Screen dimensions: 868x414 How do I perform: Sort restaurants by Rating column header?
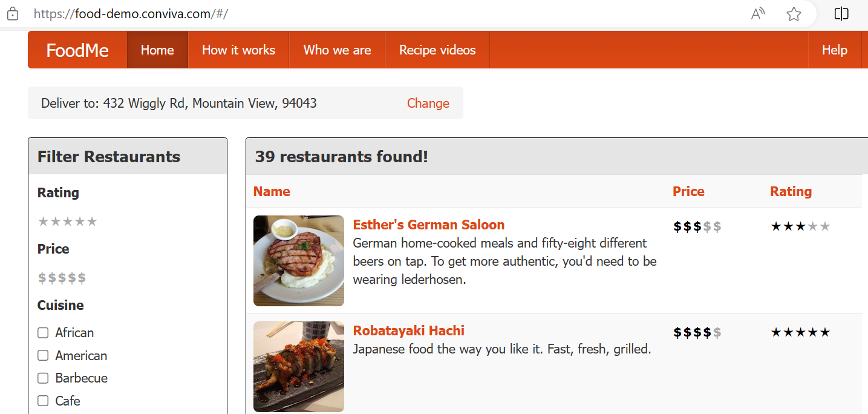tap(791, 192)
